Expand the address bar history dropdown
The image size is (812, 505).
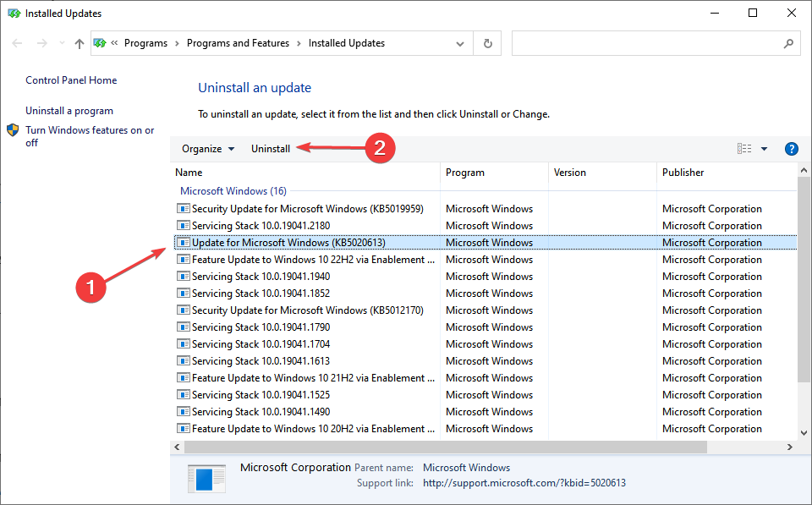click(x=460, y=44)
